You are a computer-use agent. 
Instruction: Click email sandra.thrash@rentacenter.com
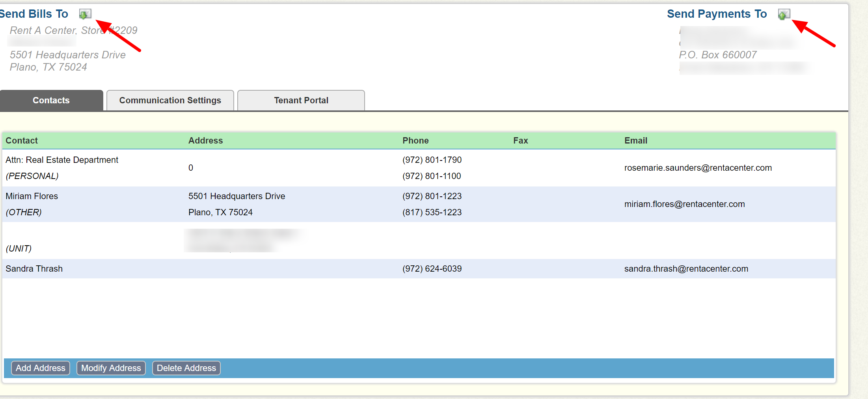coord(686,269)
